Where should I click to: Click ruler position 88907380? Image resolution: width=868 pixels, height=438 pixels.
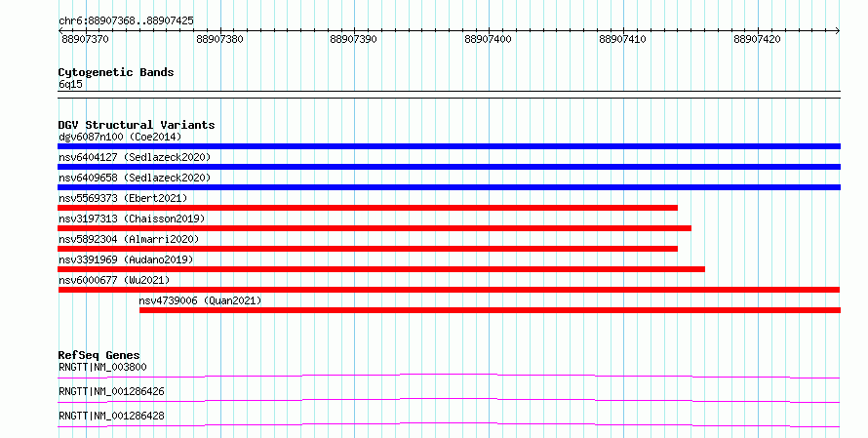point(219,39)
